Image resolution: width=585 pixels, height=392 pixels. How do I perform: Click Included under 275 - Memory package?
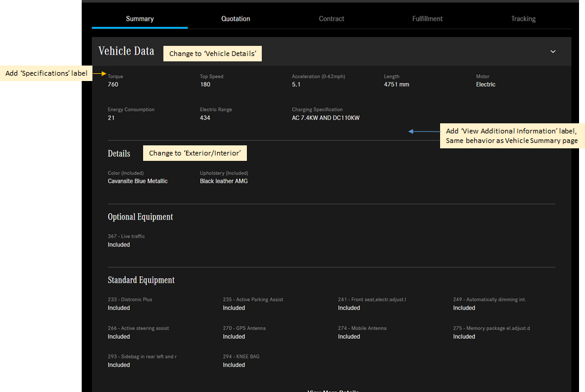click(464, 337)
